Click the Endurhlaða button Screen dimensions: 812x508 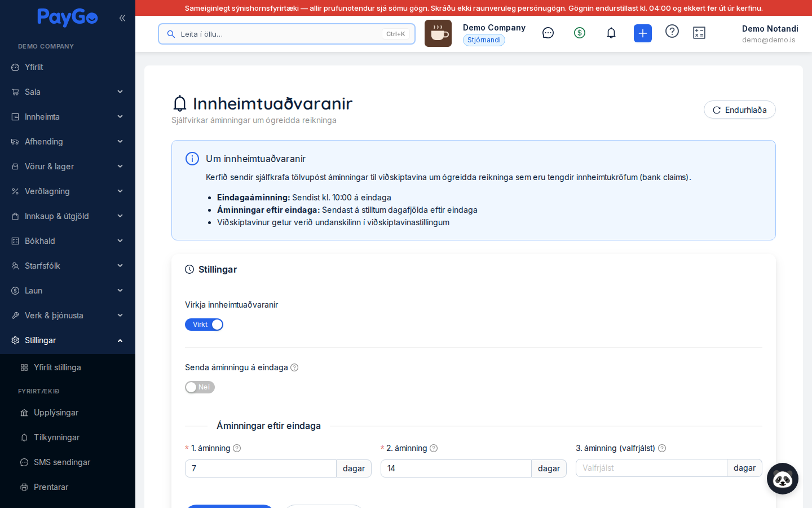[740, 110]
